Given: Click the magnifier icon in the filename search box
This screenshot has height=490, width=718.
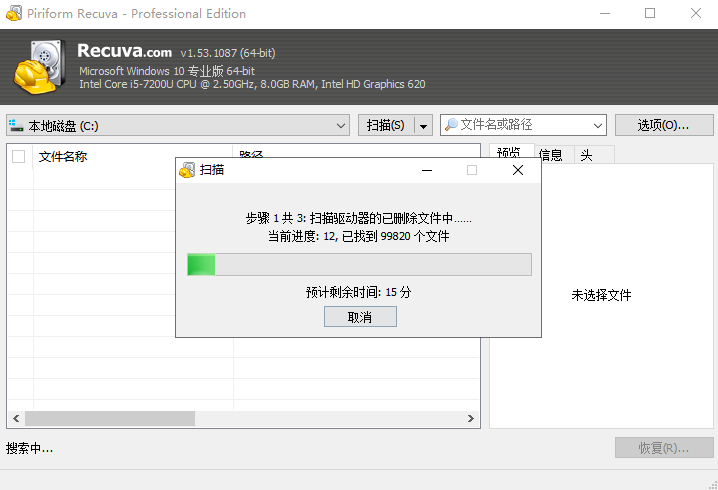Looking at the screenshot, I should (x=451, y=125).
